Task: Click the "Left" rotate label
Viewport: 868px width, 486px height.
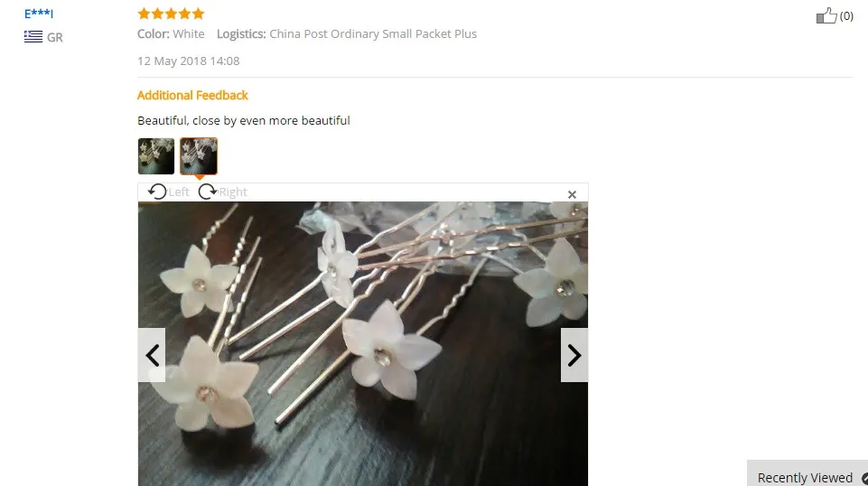Action: [x=179, y=192]
